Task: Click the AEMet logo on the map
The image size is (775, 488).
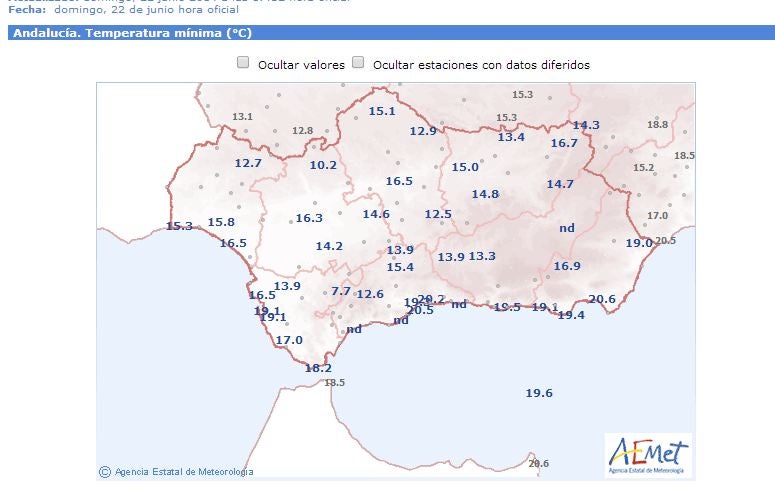Action: pyautogui.click(x=648, y=455)
